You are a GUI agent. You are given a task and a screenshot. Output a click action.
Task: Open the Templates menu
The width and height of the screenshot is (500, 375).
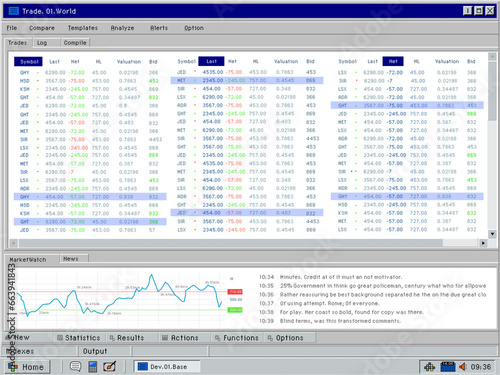(x=83, y=28)
